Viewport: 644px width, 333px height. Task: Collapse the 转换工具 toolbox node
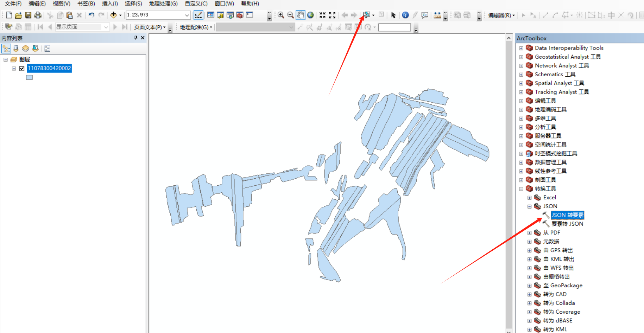(x=521, y=189)
